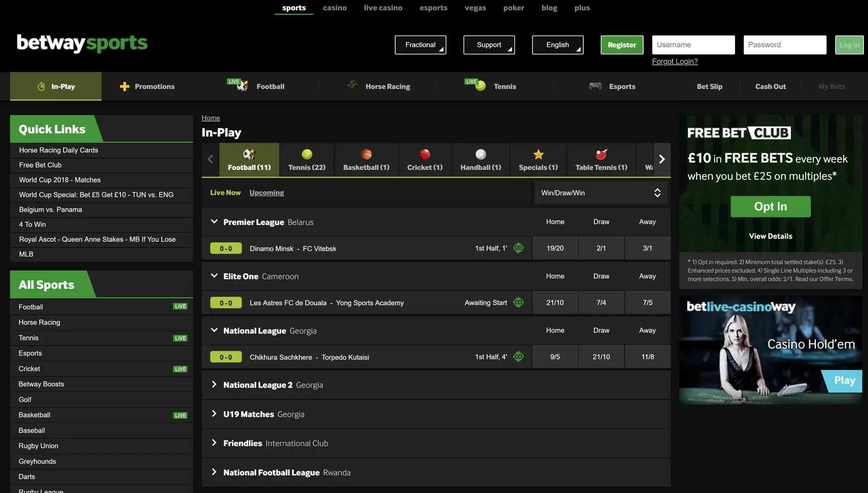Open the English language dropdown
The image size is (868, 493).
(557, 45)
